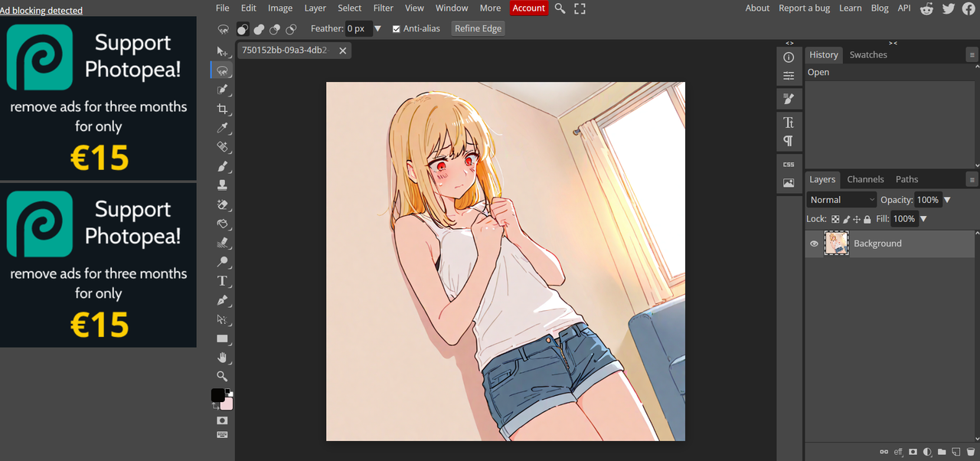Select the Eraser tool
Image resolution: width=980 pixels, height=461 pixels.
pos(222,204)
